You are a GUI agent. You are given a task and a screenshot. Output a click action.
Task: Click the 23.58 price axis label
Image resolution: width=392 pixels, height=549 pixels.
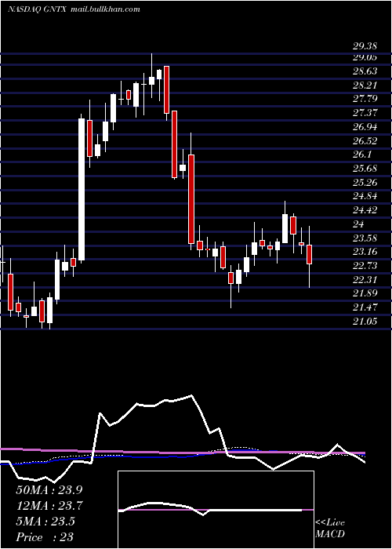point(365,238)
